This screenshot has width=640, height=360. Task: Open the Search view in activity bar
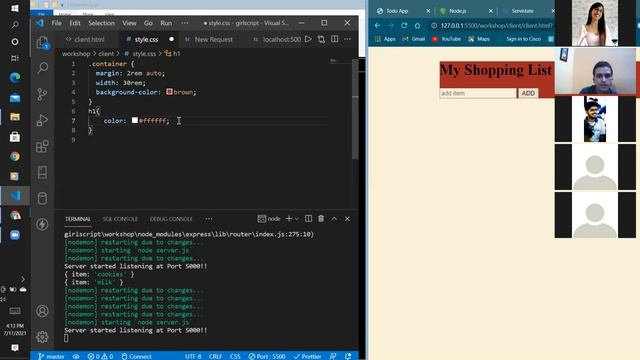[x=42, y=68]
